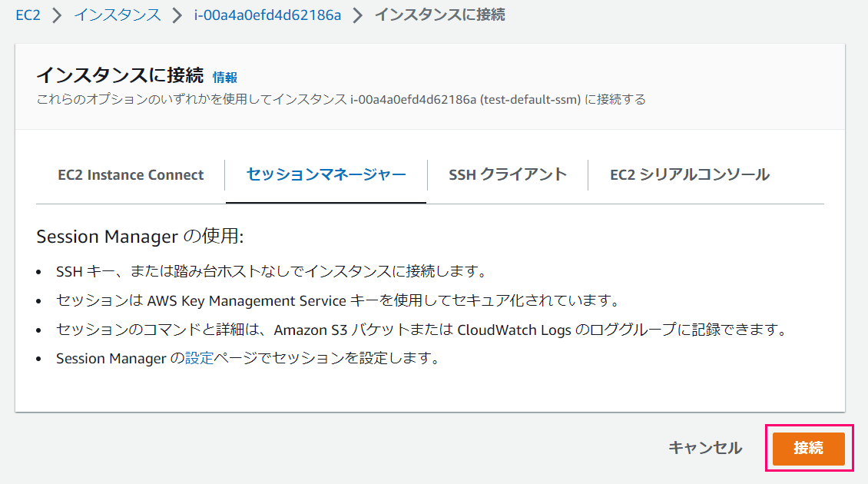868x484 pixels.
Task: Open the EC2 シリアルコンソール tab
Action: (690, 175)
